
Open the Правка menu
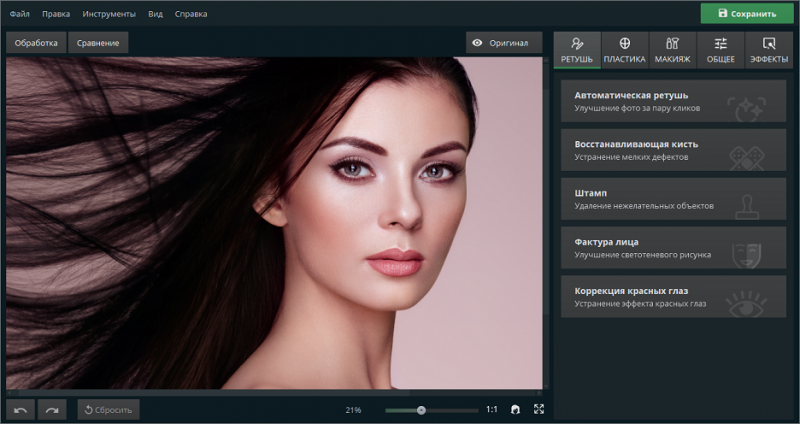coord(56,14)
